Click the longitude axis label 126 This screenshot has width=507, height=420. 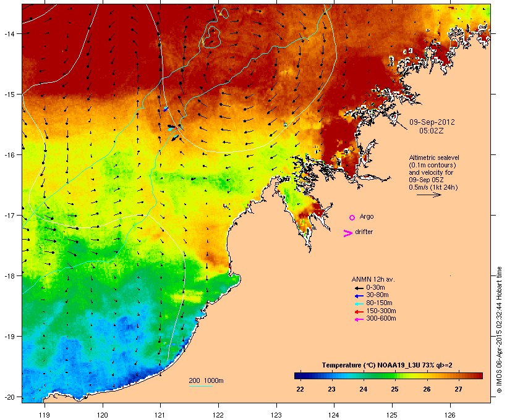click(x=450, y=415)
